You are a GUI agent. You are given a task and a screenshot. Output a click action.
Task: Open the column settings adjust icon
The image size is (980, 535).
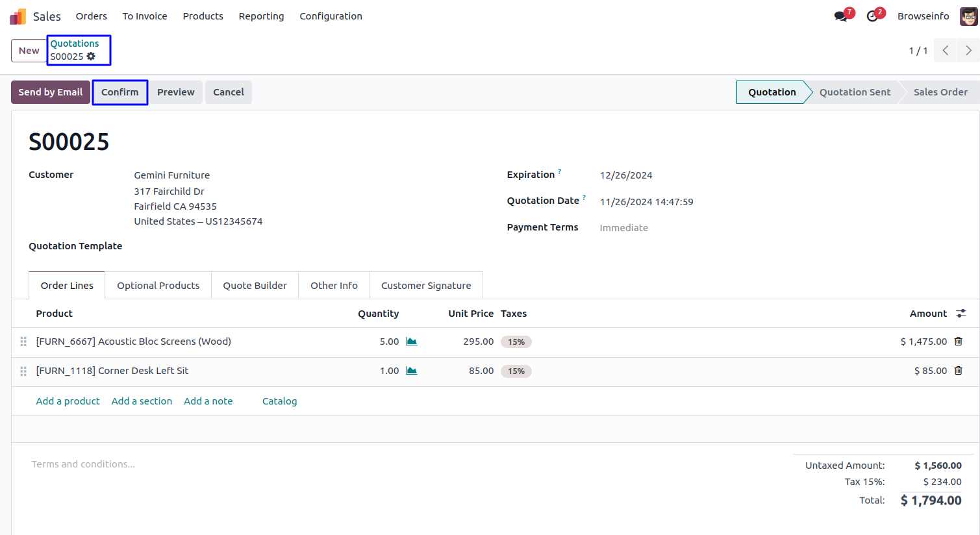(x=961, y=314)
